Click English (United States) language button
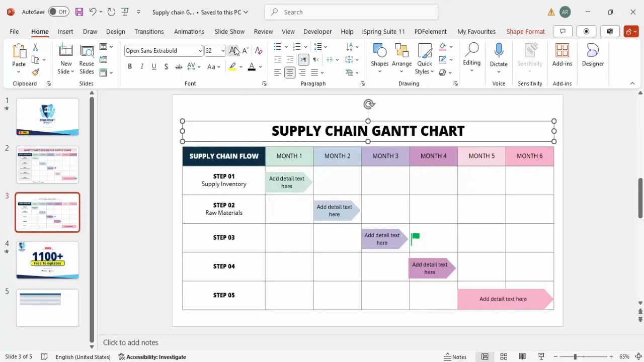The height and width of the screenshot is (362, 644). pyautogui.click(x=83, y=356)
